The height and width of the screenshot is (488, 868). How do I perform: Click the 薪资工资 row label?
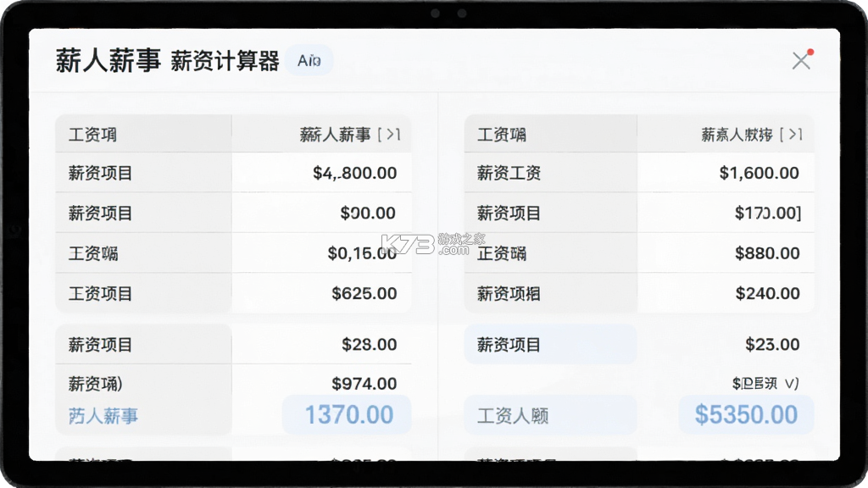(509, 173)
